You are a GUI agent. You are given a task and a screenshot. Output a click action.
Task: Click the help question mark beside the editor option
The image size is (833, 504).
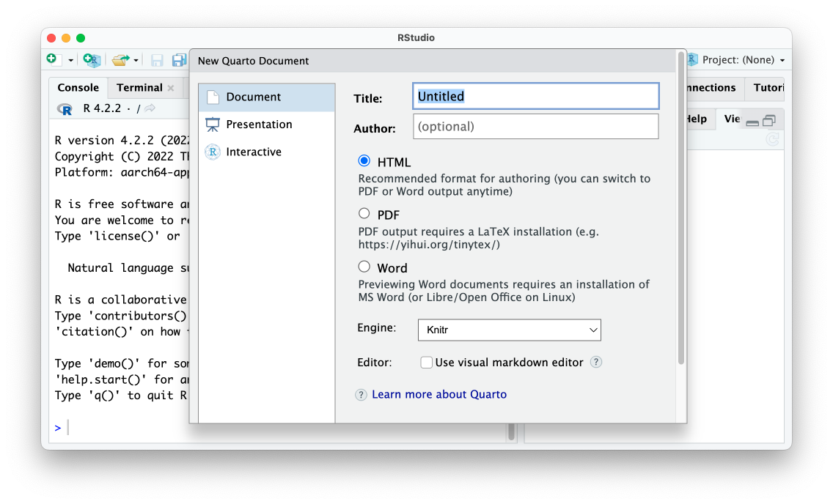(595, 362)
